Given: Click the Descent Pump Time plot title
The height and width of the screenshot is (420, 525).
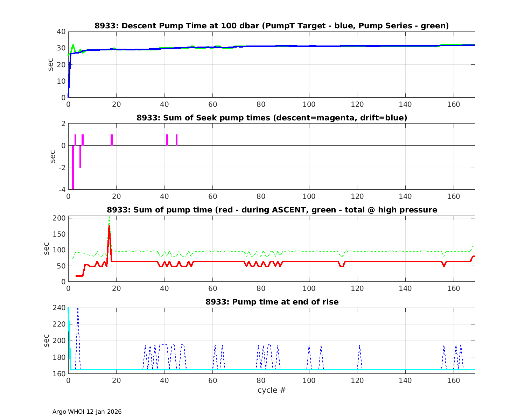Looking at the screenshot, I should click(272, 26).
